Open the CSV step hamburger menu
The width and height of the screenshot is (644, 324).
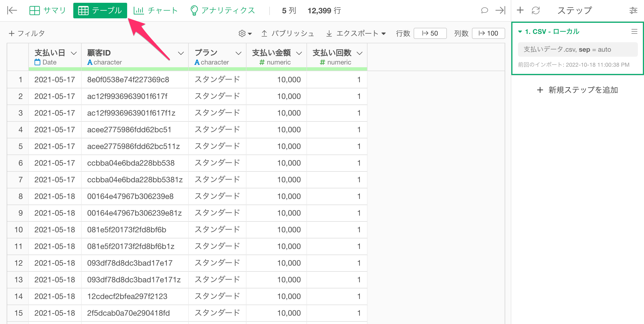(x=634, y=32)
